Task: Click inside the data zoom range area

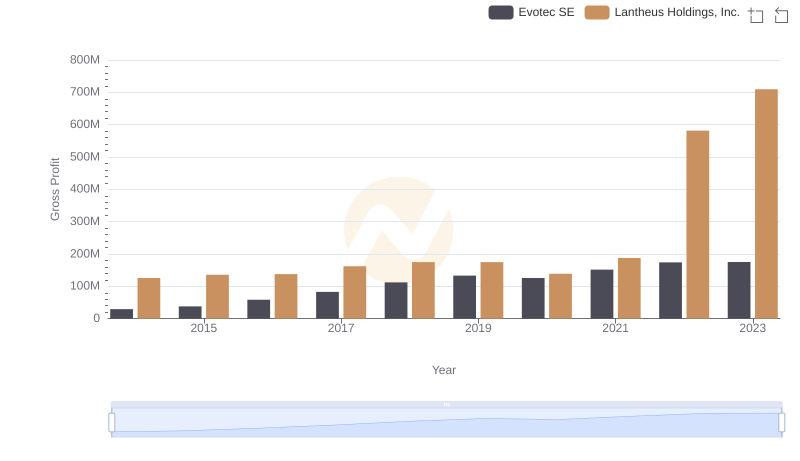Action: (x=446, y=422)
